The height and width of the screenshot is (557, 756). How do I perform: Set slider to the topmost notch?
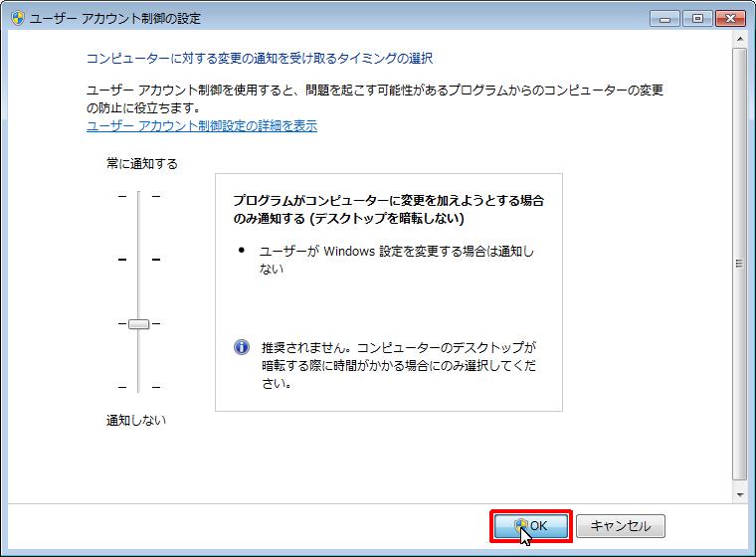point(138,196)
